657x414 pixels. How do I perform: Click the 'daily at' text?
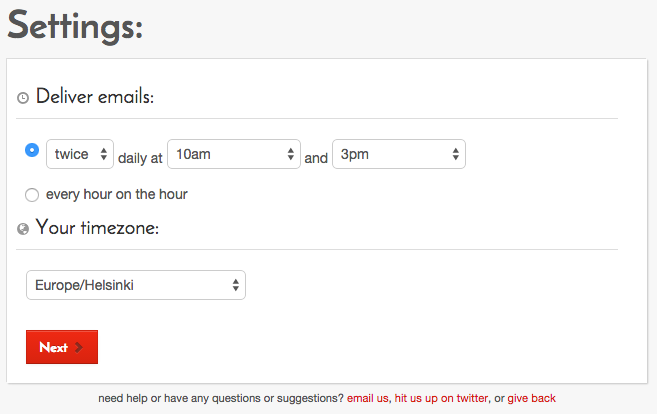[x=140, y=157]
